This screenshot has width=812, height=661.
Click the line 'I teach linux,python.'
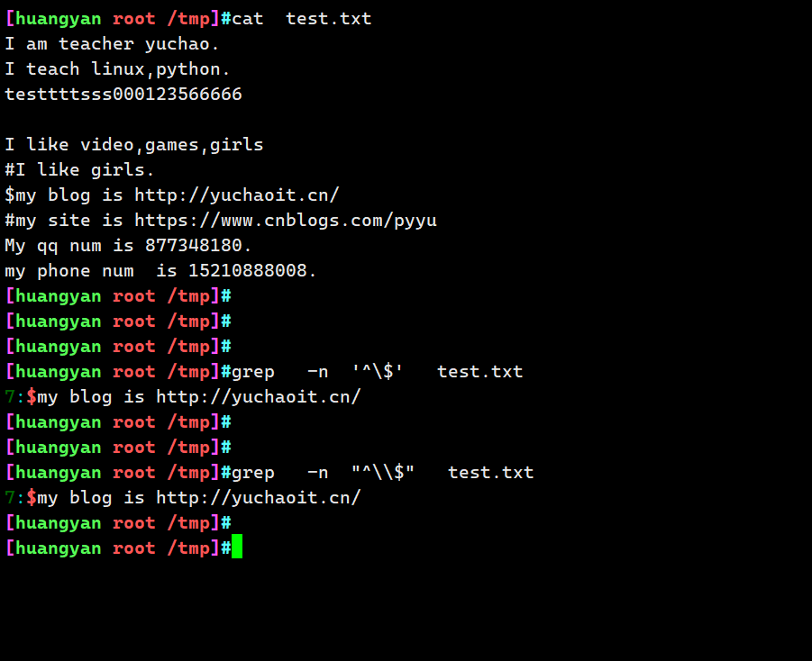tap(117, 69)
